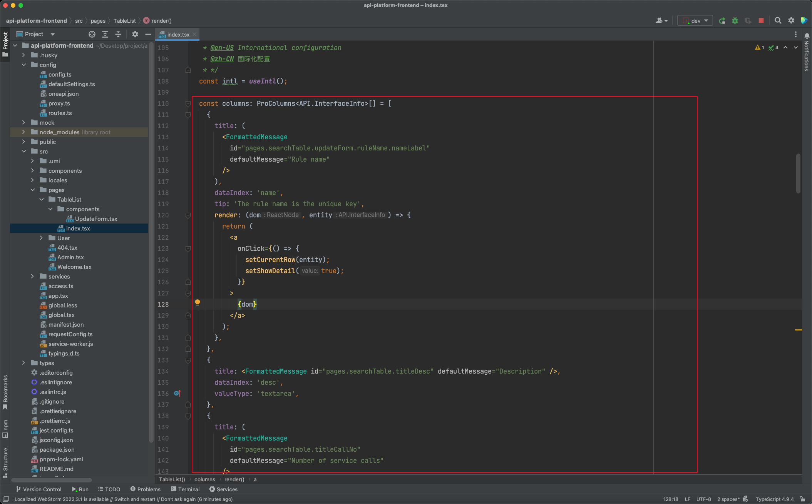Collapse all in Project panel
The image size is (812, 504).
pyautogui.click(x=118, y=34)
